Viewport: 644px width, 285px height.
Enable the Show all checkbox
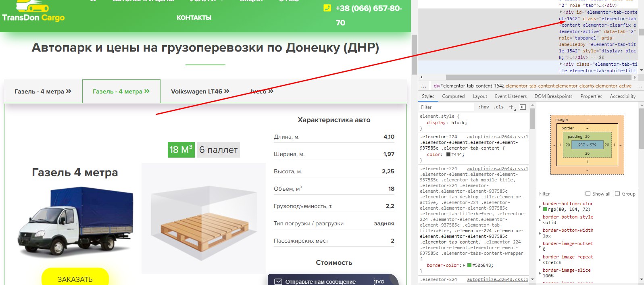(588, 193)
